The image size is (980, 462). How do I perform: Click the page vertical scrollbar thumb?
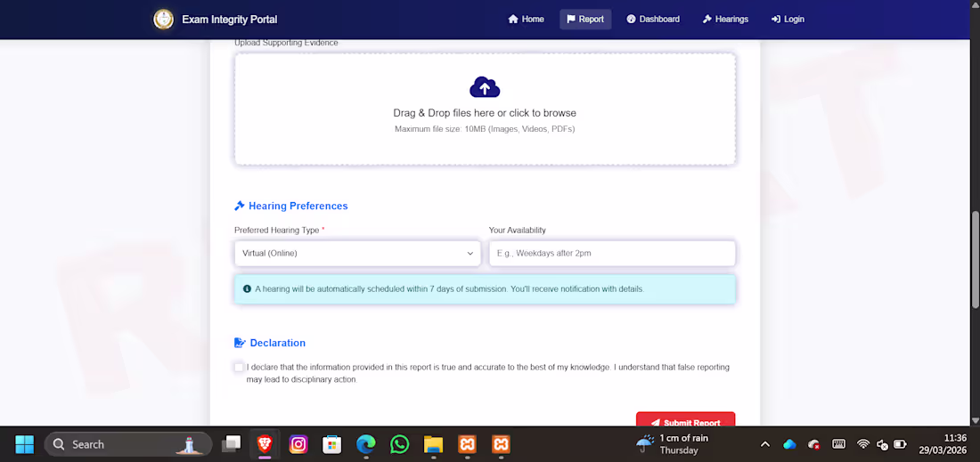click(975, 259)
